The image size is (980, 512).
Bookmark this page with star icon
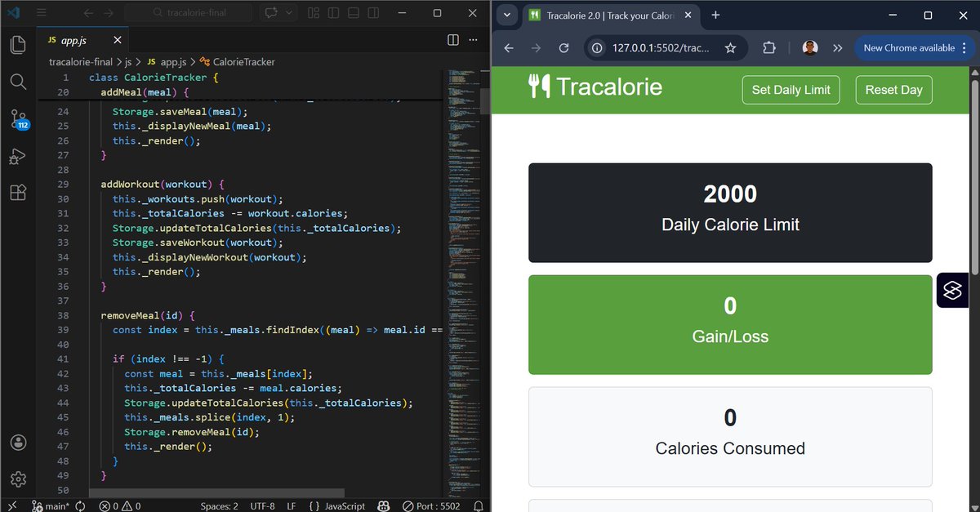click(730, 48)
